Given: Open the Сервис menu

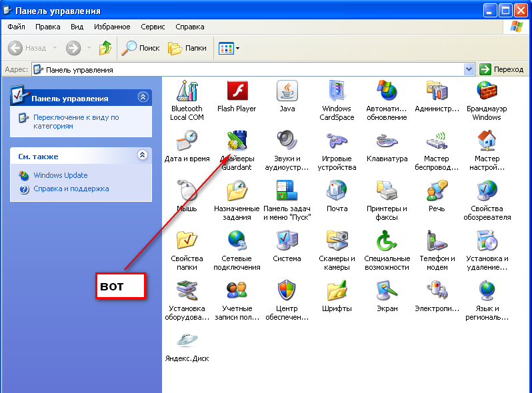Looking at the screenshot, I should pyautogui.click(x=153, y=27).
